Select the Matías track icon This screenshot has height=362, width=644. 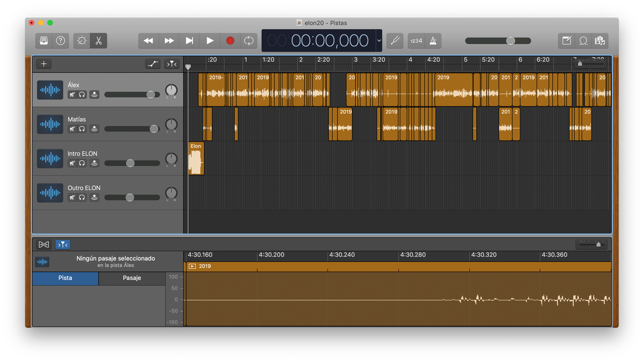pyautogui.click(x=50, y=124)
